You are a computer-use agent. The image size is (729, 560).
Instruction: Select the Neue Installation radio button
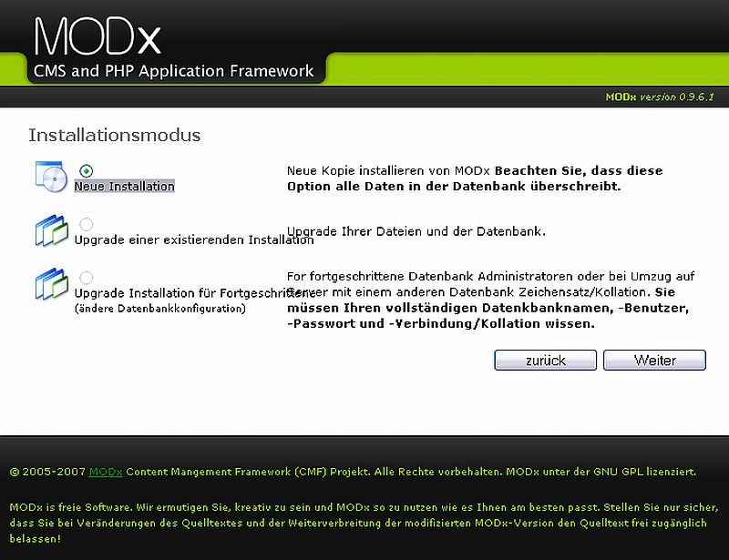pyautogui.click(x=86, y=171)
